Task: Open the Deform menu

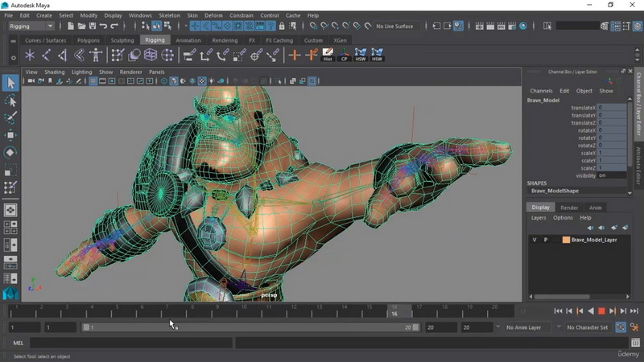Action: [x=213, y=15]
